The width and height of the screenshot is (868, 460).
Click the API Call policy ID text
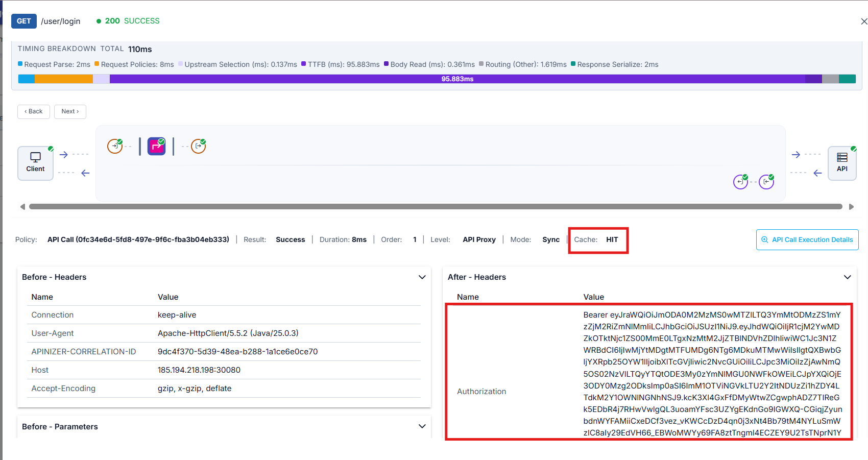138,239
